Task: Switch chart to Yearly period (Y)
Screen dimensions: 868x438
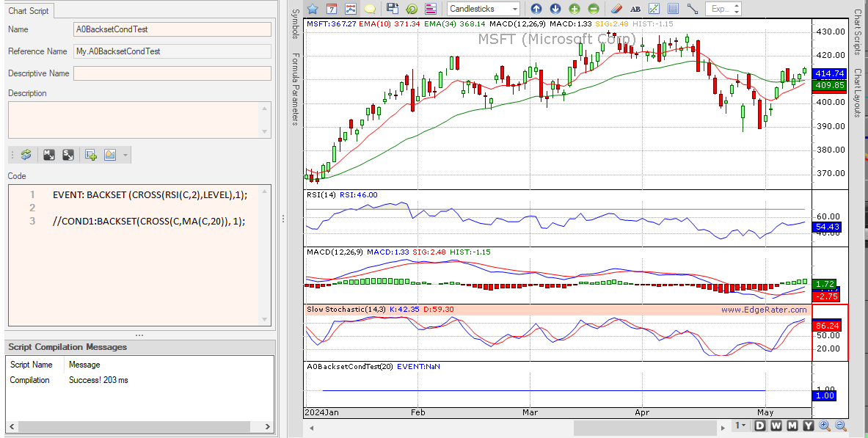Action: coord(809,426)
